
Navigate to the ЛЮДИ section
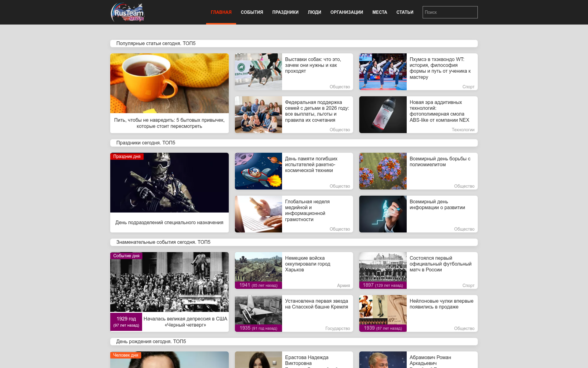coord(315,12)
